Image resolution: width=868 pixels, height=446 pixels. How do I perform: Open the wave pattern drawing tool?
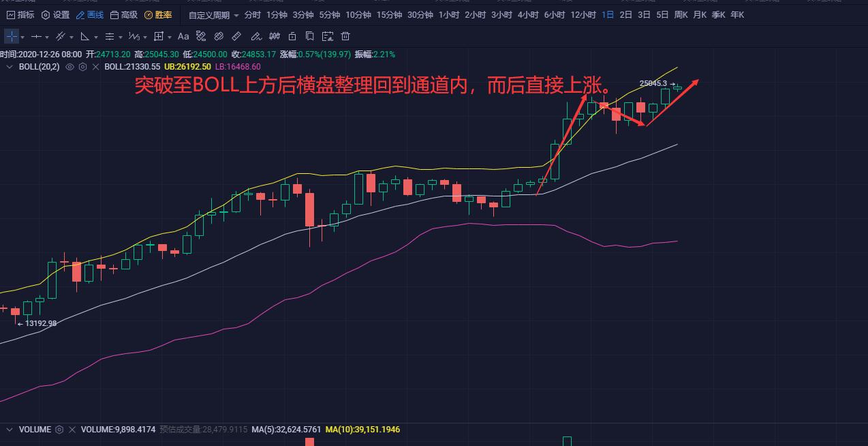[x=134, y=36]
